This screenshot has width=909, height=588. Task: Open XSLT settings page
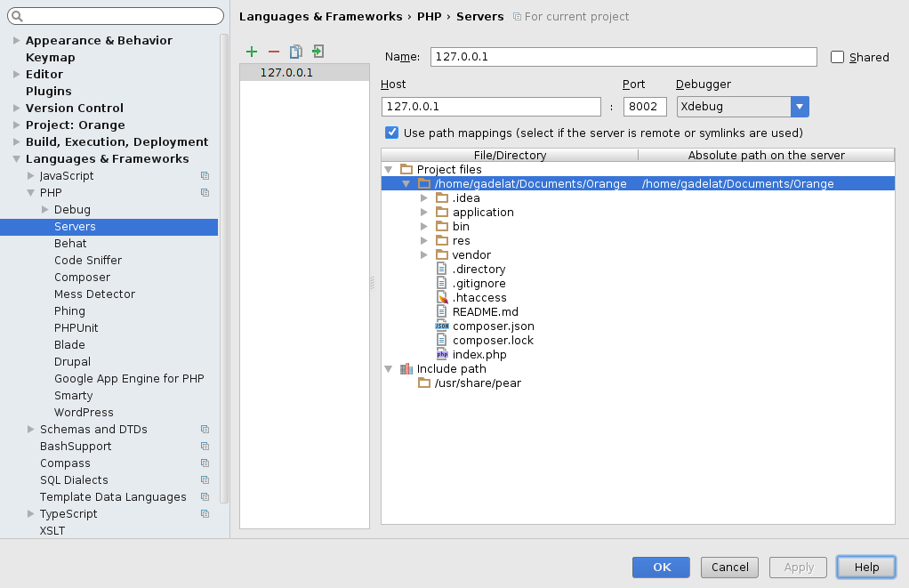pyautogui.click(x=52, y=530)
